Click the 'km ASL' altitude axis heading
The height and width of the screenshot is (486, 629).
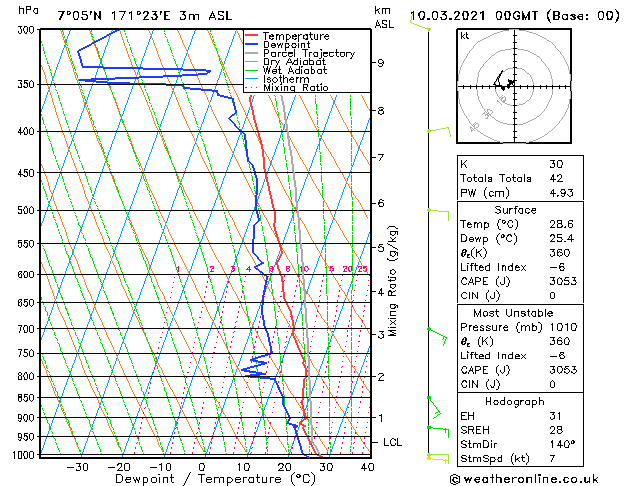pos(384,18)
